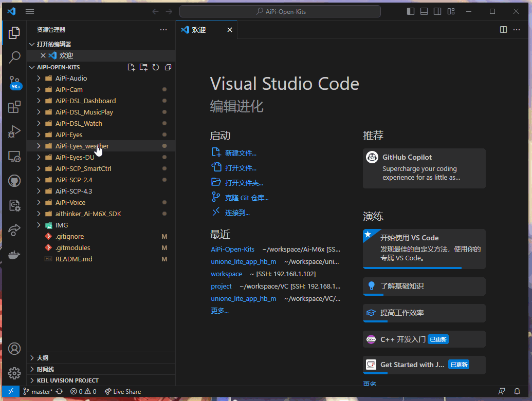
Task: Open the 提高工作效率 walkthrough
Action: 424,313
